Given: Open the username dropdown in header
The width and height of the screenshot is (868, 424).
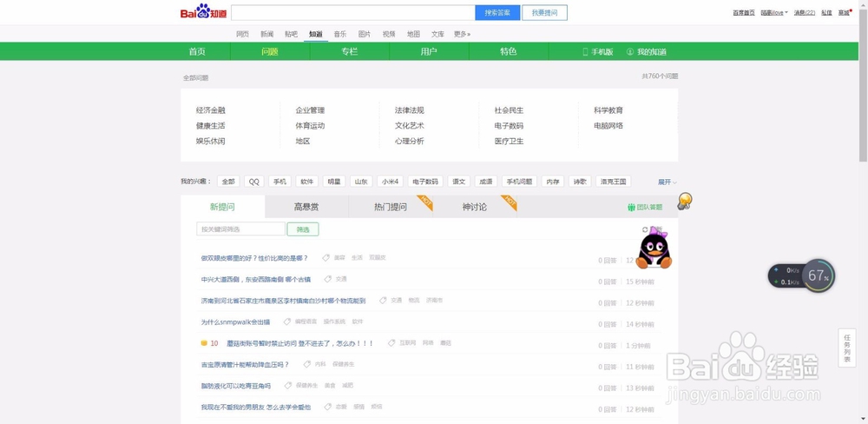Looking at the screenshot, I should coord(774,12).
